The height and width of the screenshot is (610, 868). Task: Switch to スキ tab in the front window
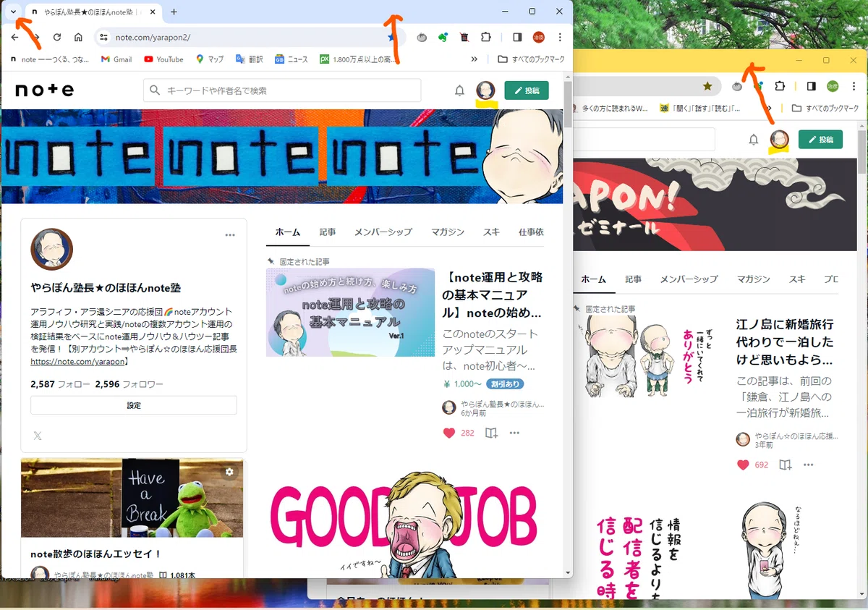tap(491, 232)
